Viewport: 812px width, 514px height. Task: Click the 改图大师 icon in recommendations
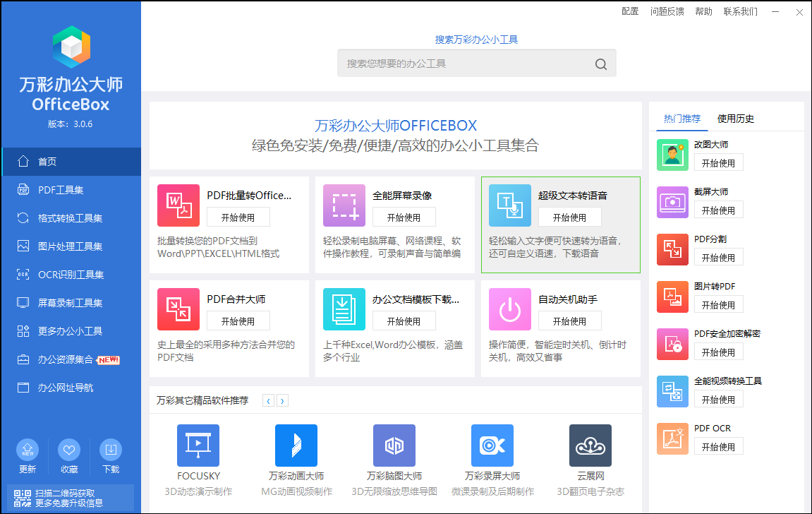click(673, 155)
